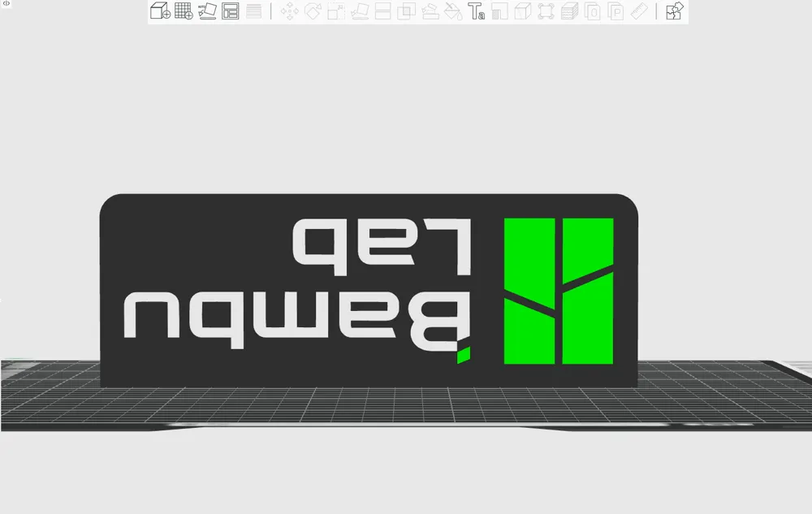Select the Scale tool
Image resolution: width=812 pixels, height=514 pixels.
point(335,11)
